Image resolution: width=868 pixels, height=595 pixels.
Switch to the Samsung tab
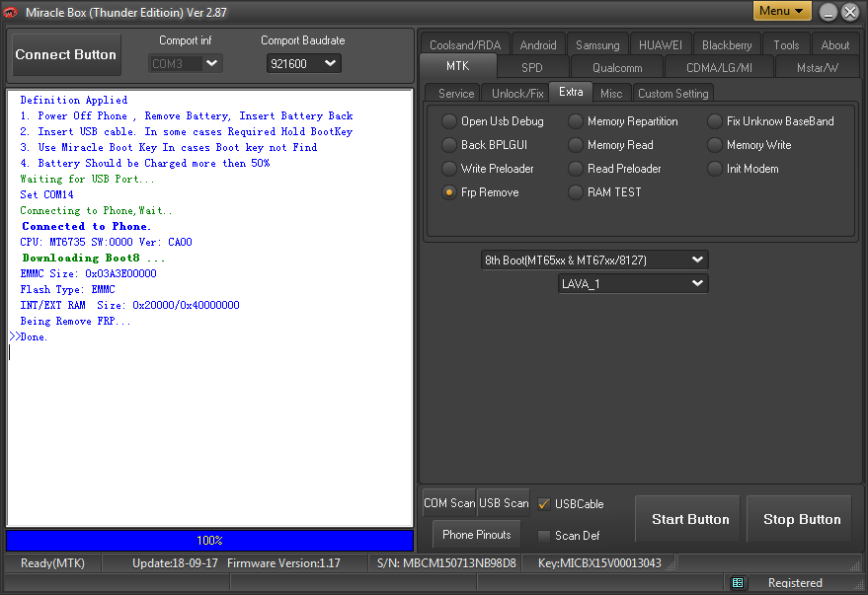[x=597, y=44]
